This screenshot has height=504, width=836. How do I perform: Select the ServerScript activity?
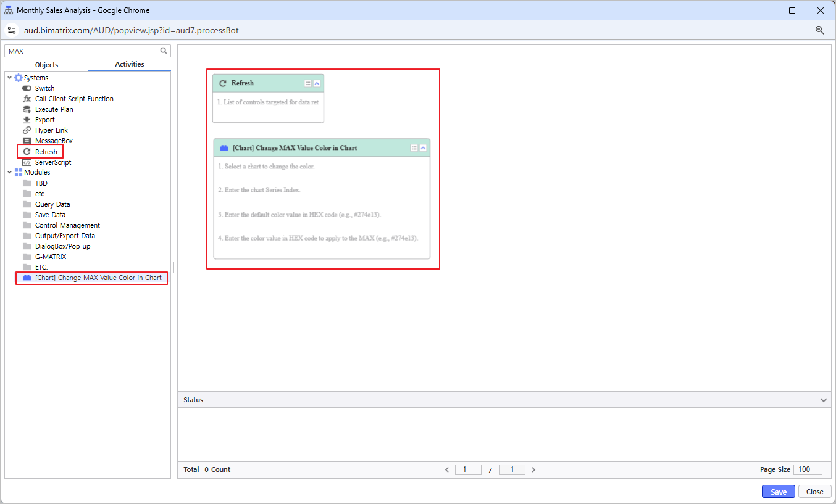tap(52, 162)
